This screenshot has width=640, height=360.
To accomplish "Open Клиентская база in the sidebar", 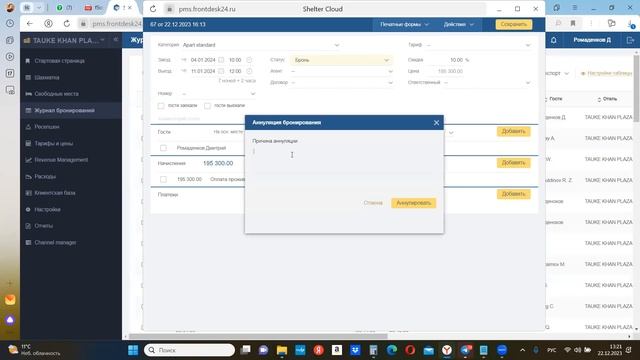I will tap(55, 193).
